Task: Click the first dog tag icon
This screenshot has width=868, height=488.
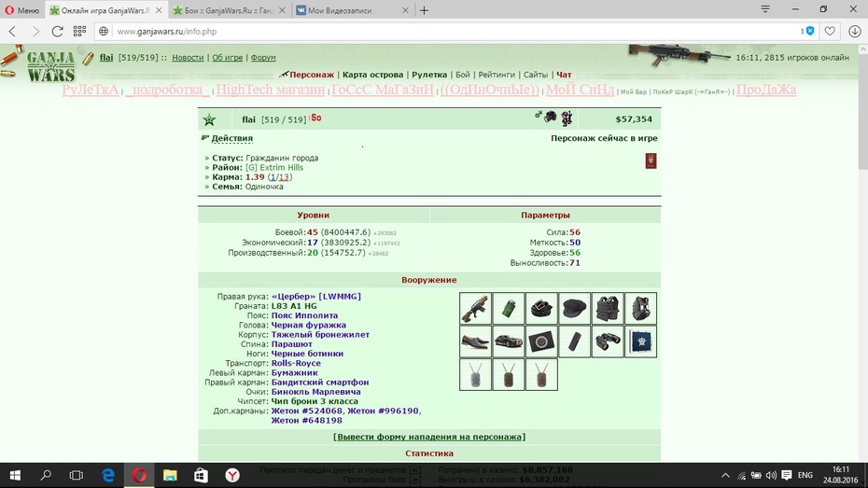Action: [x=475, y=374]
